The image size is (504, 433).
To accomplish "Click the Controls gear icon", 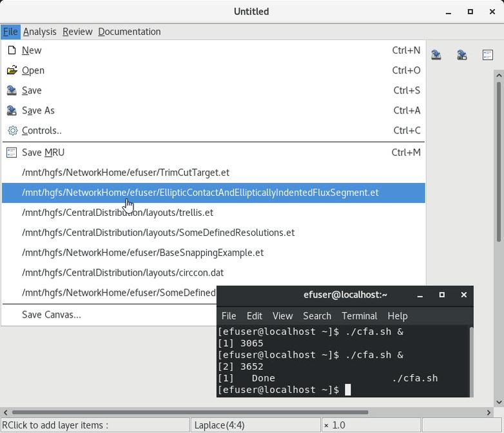I will (12, 130).
